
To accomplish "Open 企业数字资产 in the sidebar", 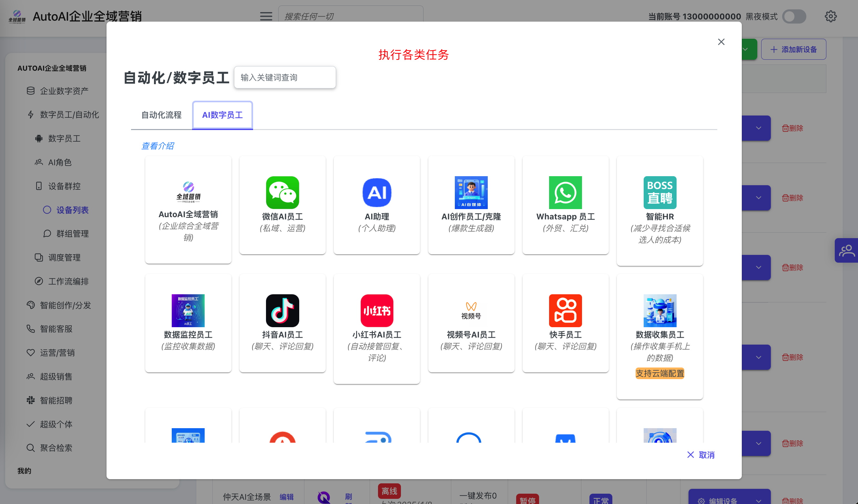I will (57, 91).
